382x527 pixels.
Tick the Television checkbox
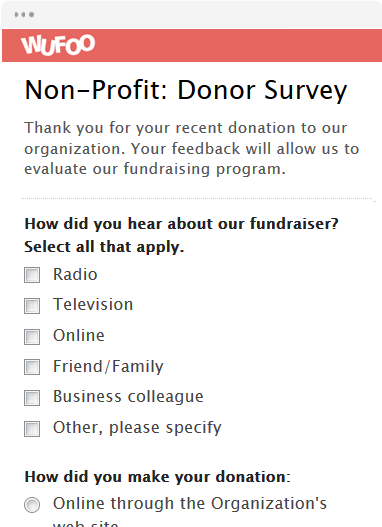tap(32, 306)
